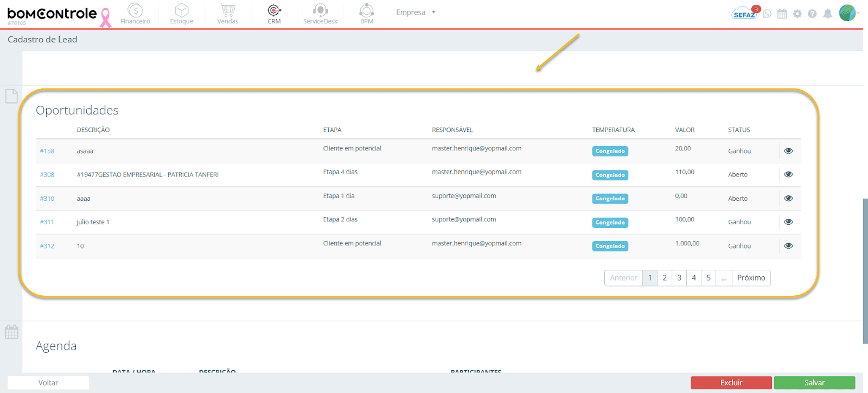868x393 pixels.
Task: Click Congelado badge for #158
Action: [610, 151]
